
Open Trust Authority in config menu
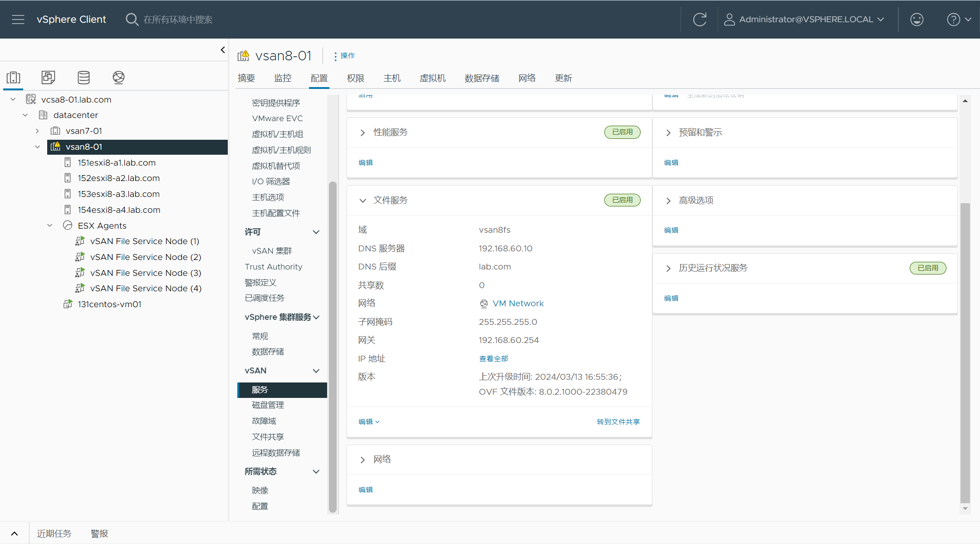[274, 267]
